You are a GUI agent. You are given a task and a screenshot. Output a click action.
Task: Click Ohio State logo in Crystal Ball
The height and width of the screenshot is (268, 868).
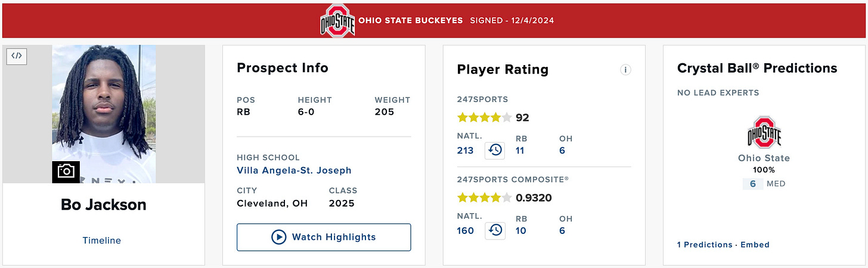point(764,133)
